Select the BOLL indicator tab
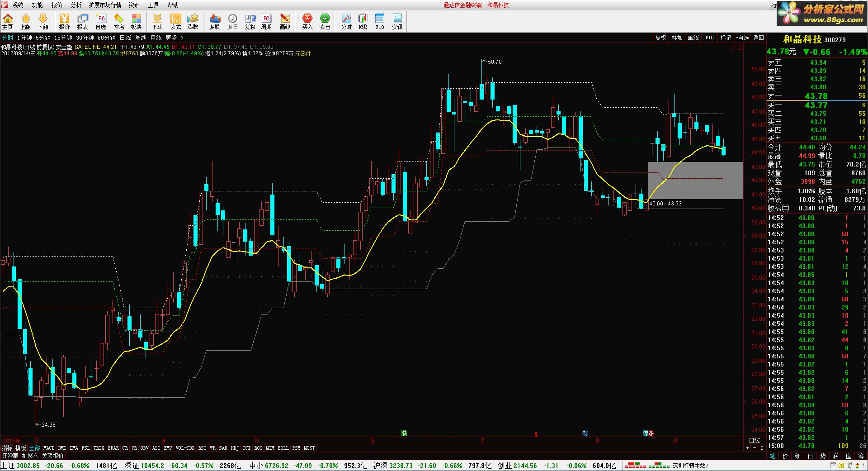 coord(283,448)
